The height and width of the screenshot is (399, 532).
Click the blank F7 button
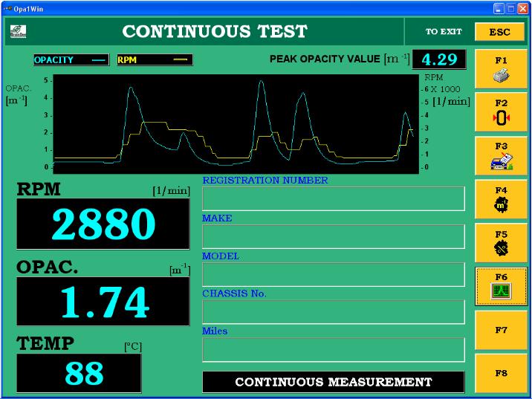click(x=501, y=330)
